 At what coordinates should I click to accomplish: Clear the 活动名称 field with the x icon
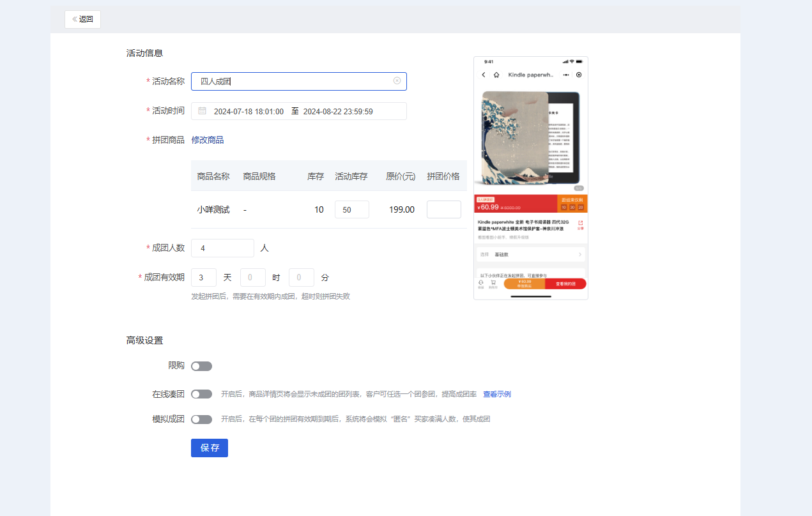[397, 81]
